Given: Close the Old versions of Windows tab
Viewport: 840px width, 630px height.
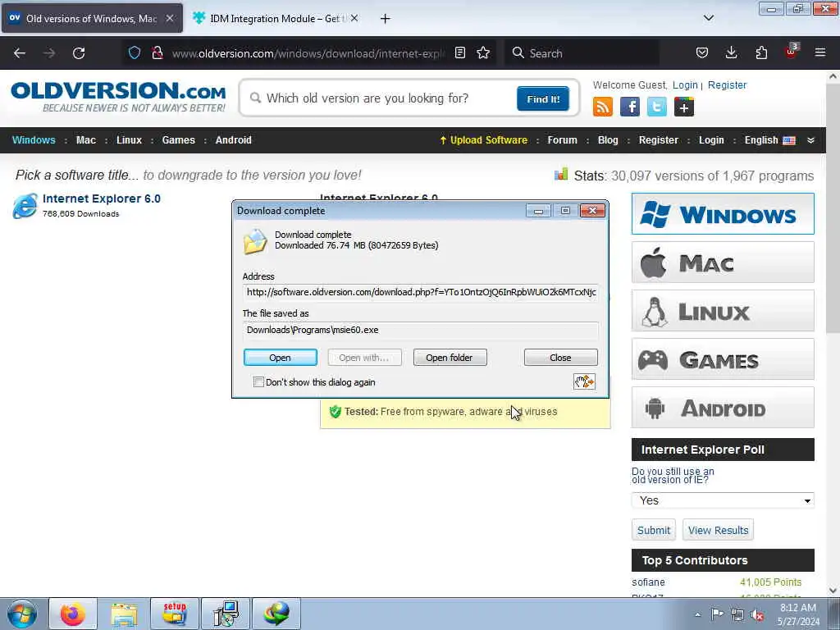Looking at the screenshot, I should coord(169,18).
